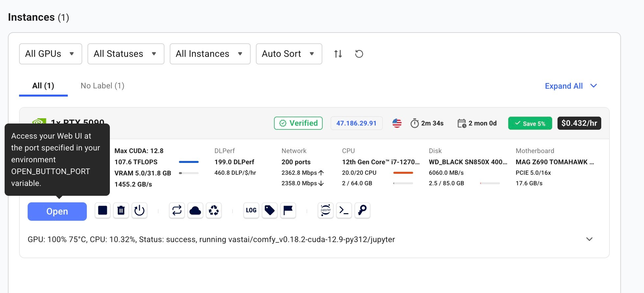Click the 460.8 DLP/$/hr value
644x293 pixels.
235,173
